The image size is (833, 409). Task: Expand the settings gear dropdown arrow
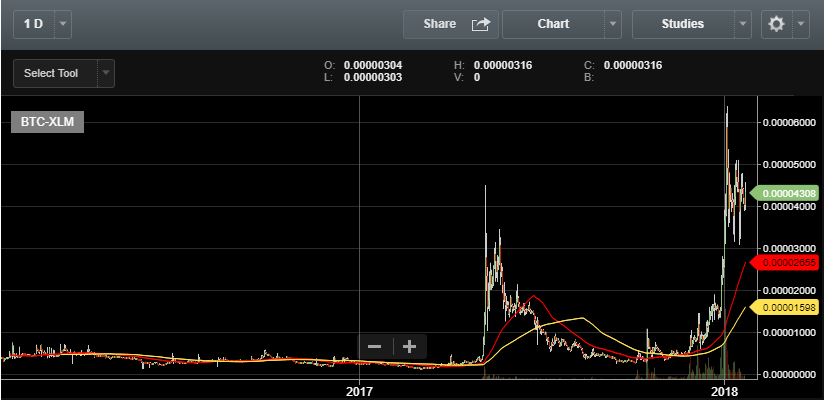(801, 24)
